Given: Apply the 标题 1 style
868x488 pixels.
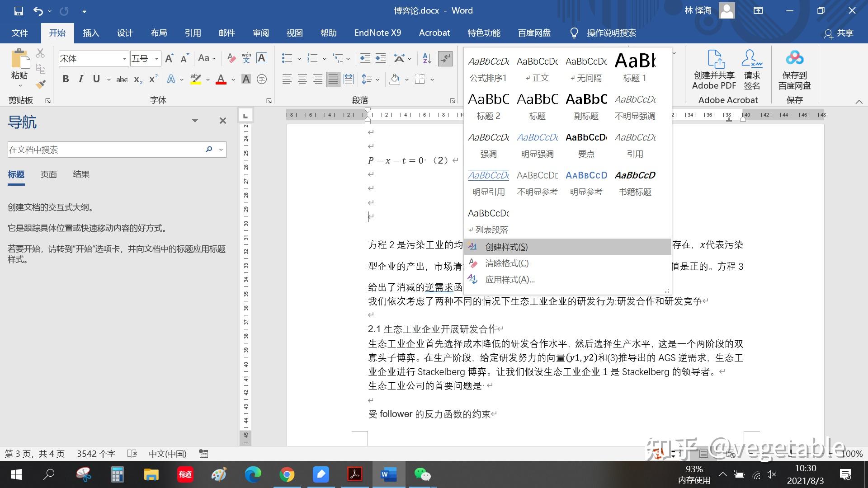Looking at the screenshot, I should coord(635,67).
